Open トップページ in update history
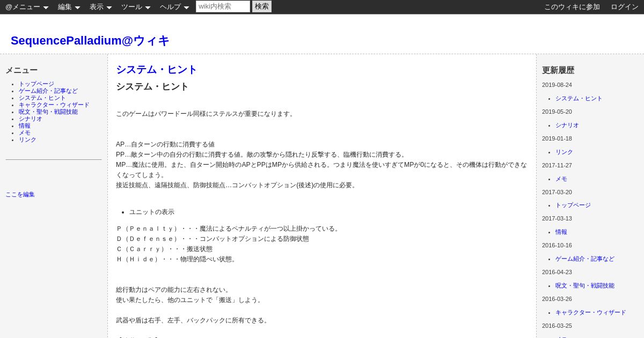Image resolution: width=644 pixels, height=338 pixels. coord(573,205)
